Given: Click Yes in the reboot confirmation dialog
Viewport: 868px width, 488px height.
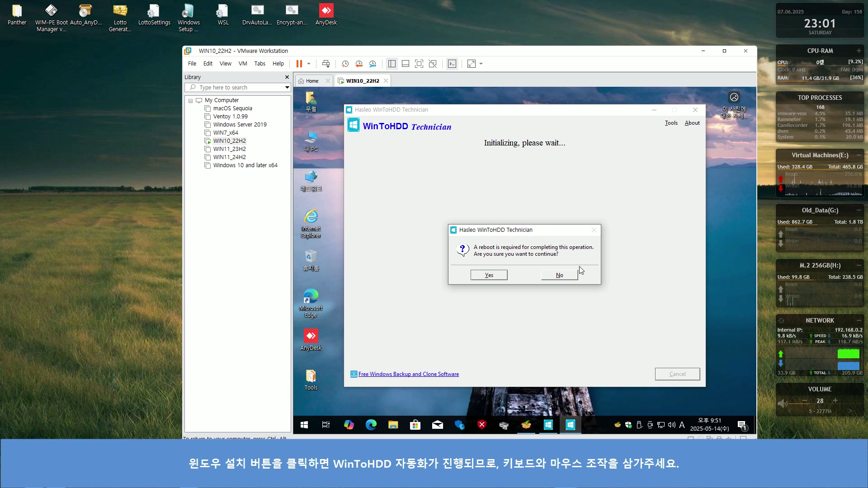Looking at the screenshot, I should pyautogui.click(x=489, y=275).
